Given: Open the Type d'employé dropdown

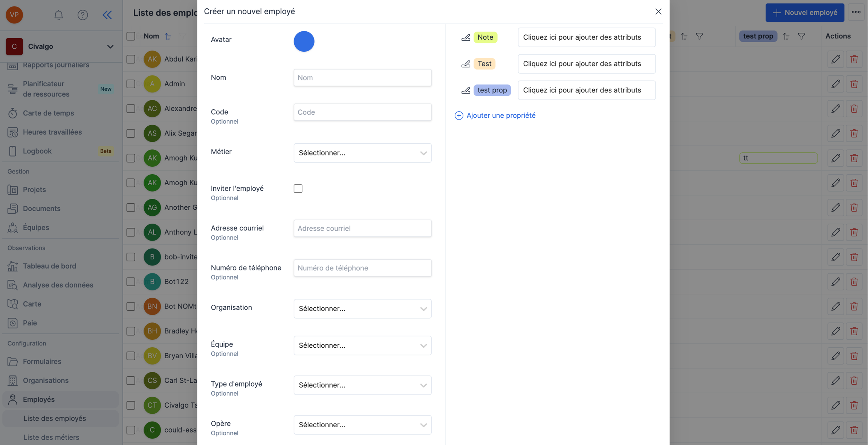Looking at the screenshot, I should click(x=362, y=385).
